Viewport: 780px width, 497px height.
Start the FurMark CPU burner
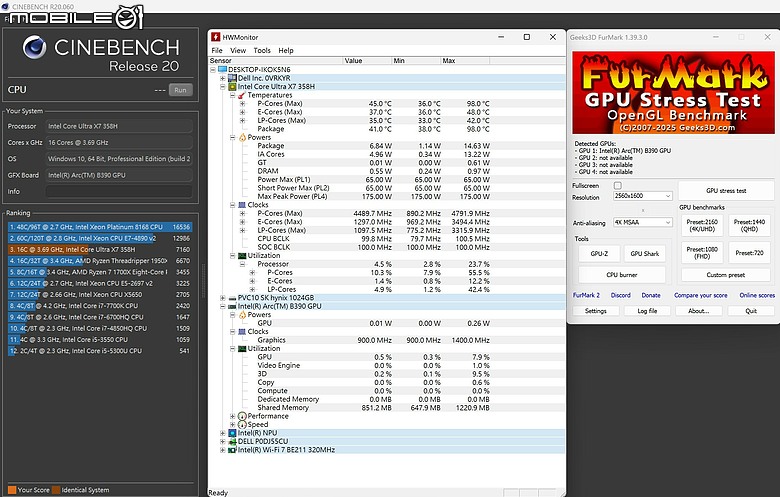coord(622,275)
